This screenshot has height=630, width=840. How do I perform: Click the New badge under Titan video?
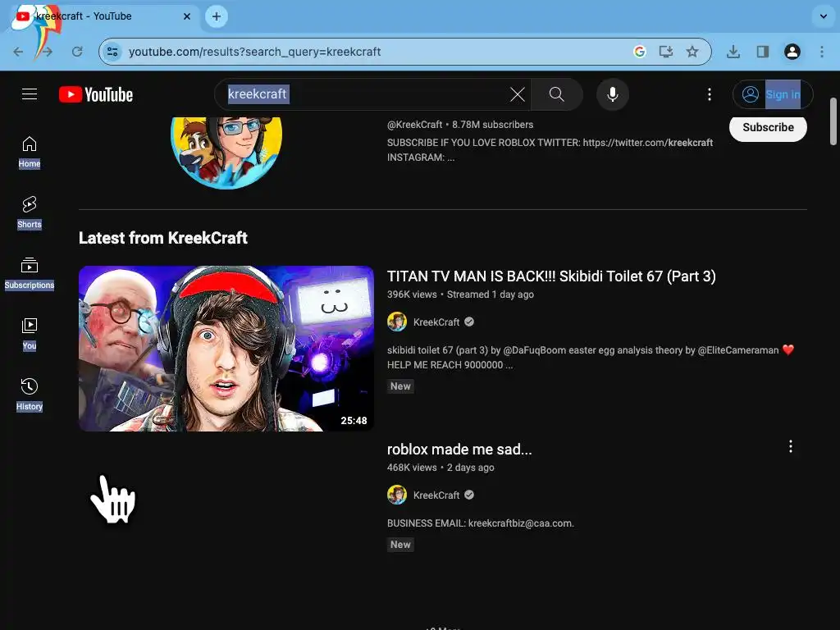[400, 386]
